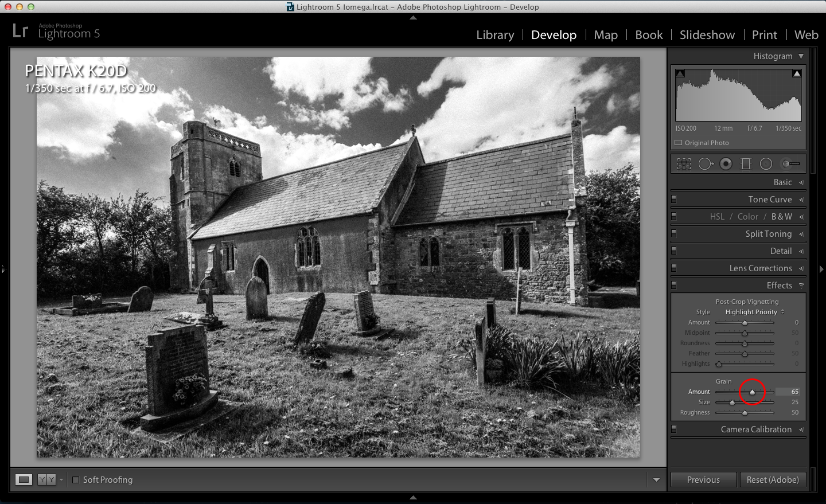Select the Crop Overlay tool
The image size is (826, 504).
tap(683, 163)
